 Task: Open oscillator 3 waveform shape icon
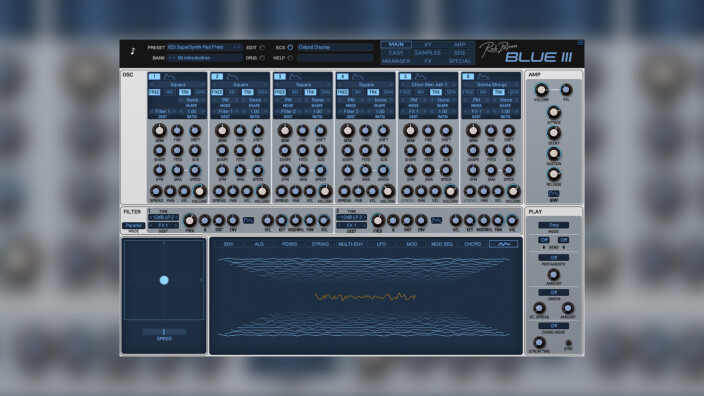tap(295, 77)
